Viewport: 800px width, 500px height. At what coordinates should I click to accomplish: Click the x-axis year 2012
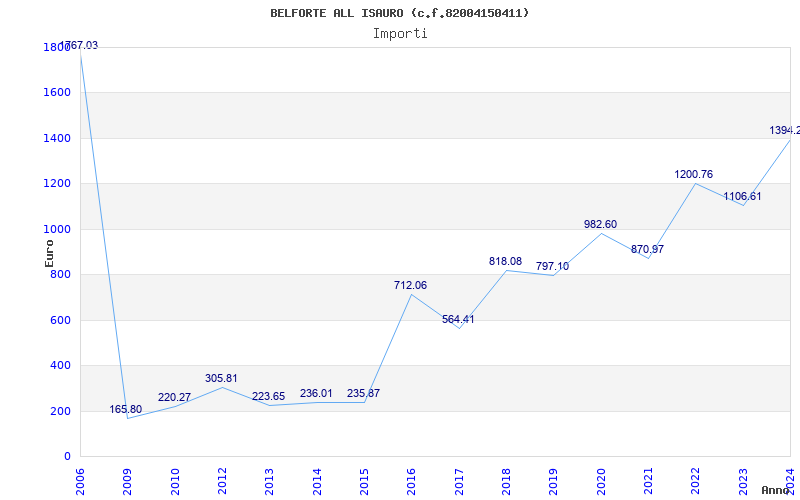point(222,482)
